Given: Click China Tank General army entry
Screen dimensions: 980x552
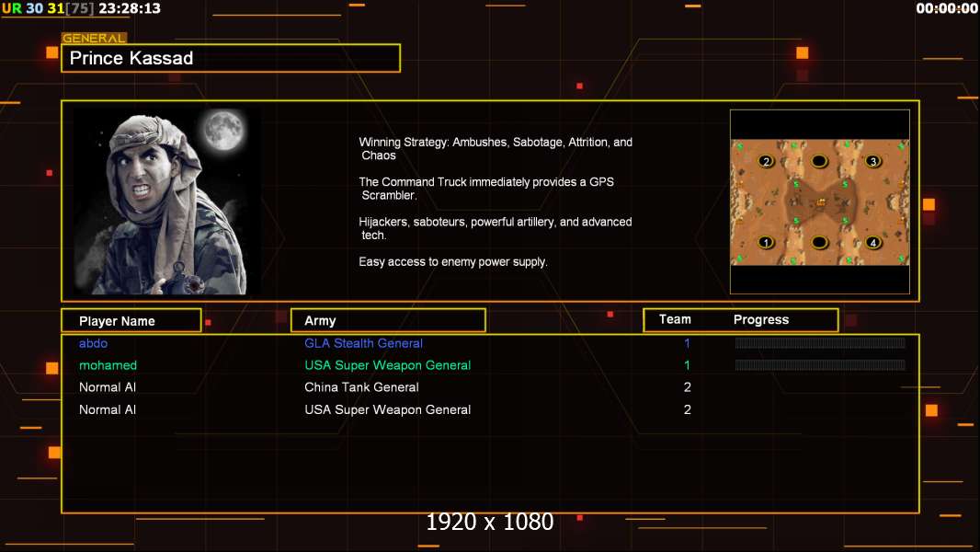Looking at the screenshot, I should pyautogui.click(x=361, y=387).
